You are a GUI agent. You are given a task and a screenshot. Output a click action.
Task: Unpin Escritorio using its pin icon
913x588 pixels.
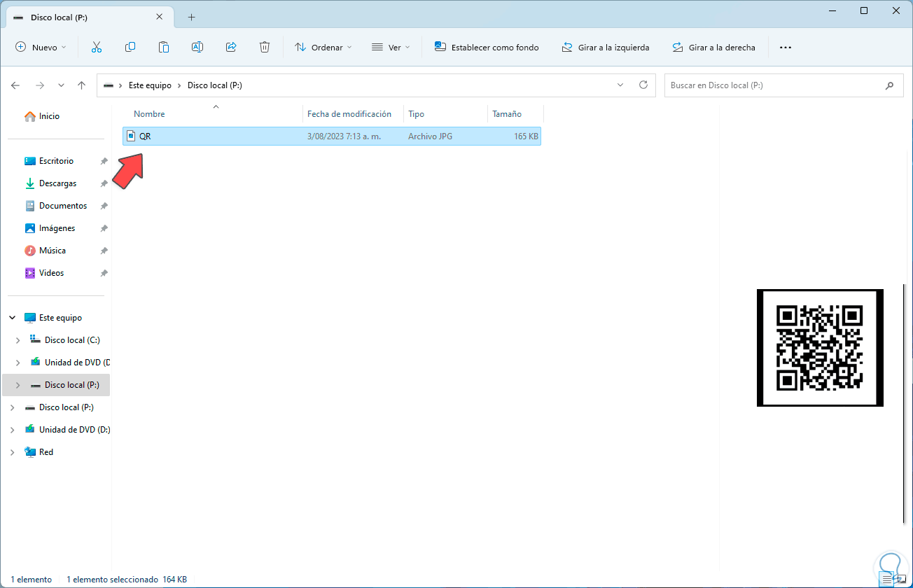[x=104, y=161]
